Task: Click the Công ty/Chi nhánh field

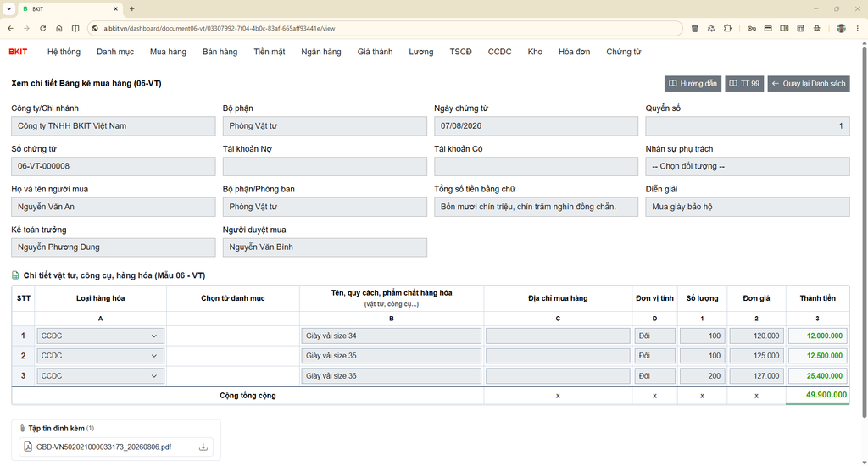Action: (x=113, y=125)
